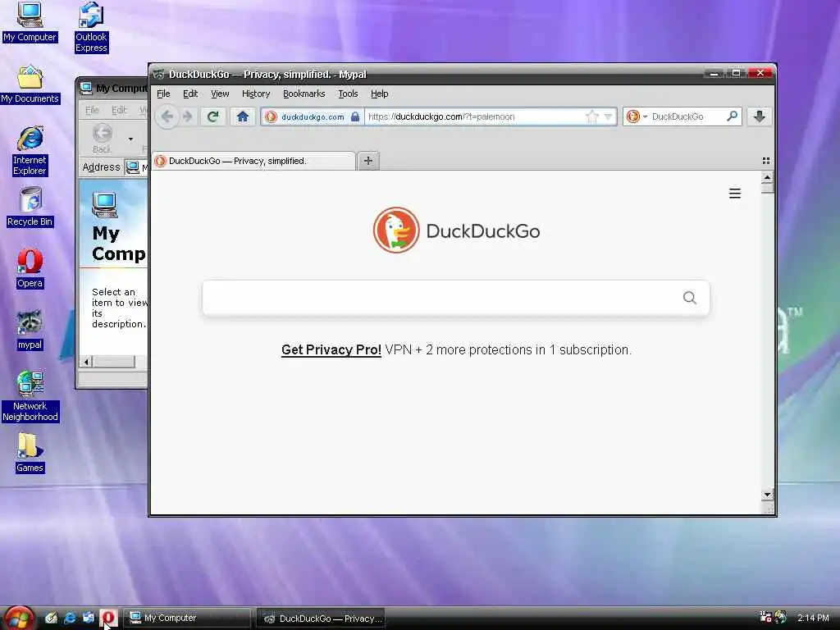Screen dimensions: 840x630
Task: Go to the home page icon
Action: tap(243, 116)
